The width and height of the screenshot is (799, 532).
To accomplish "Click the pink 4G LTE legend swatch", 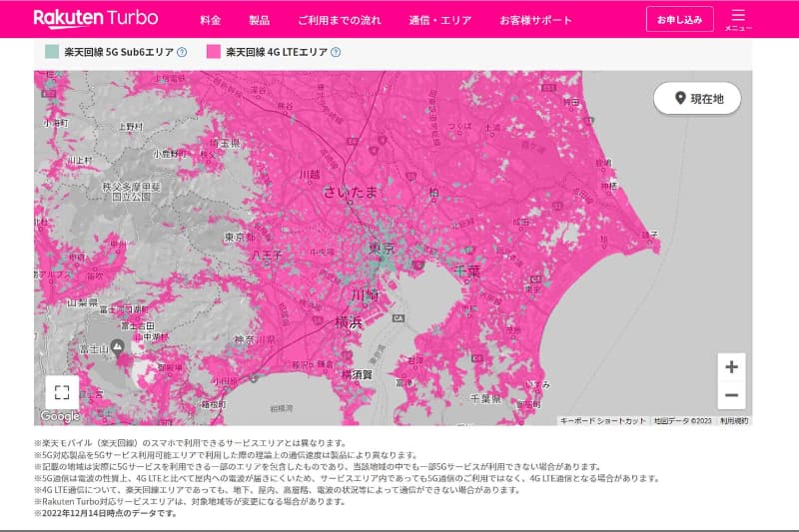I will 214,52.
